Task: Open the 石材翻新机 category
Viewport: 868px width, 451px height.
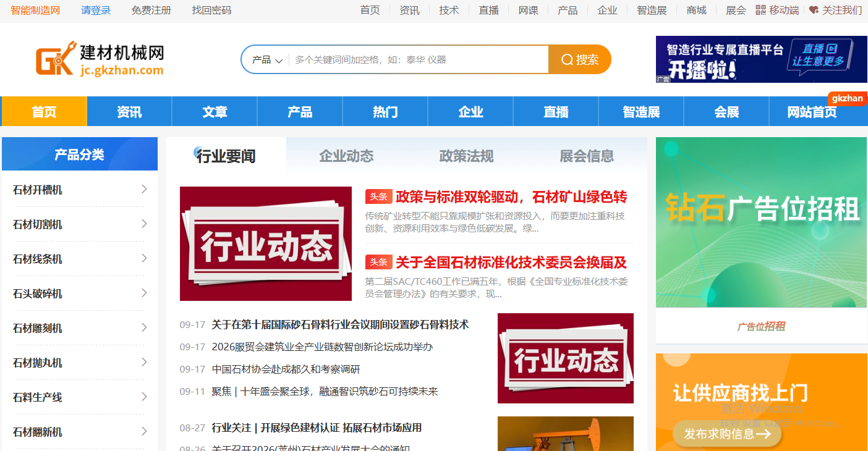Action: 38,432
